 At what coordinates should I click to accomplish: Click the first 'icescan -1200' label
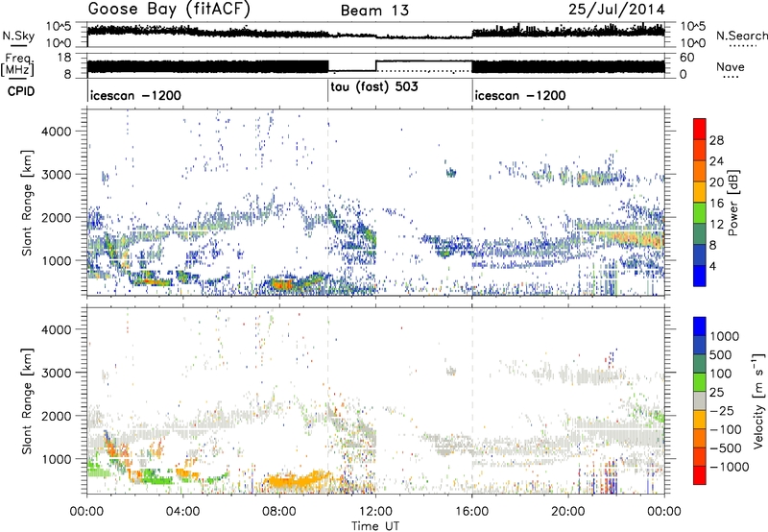coord(135,95)
